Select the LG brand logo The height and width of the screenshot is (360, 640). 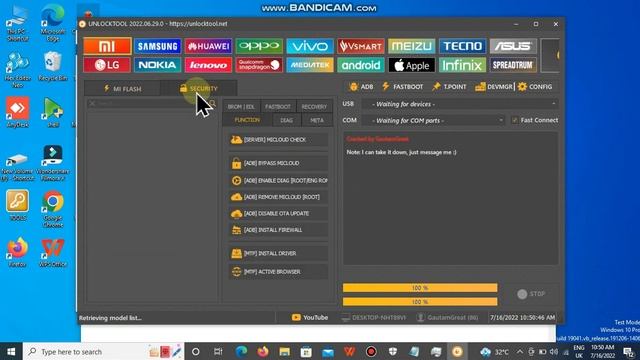point(107,65)
